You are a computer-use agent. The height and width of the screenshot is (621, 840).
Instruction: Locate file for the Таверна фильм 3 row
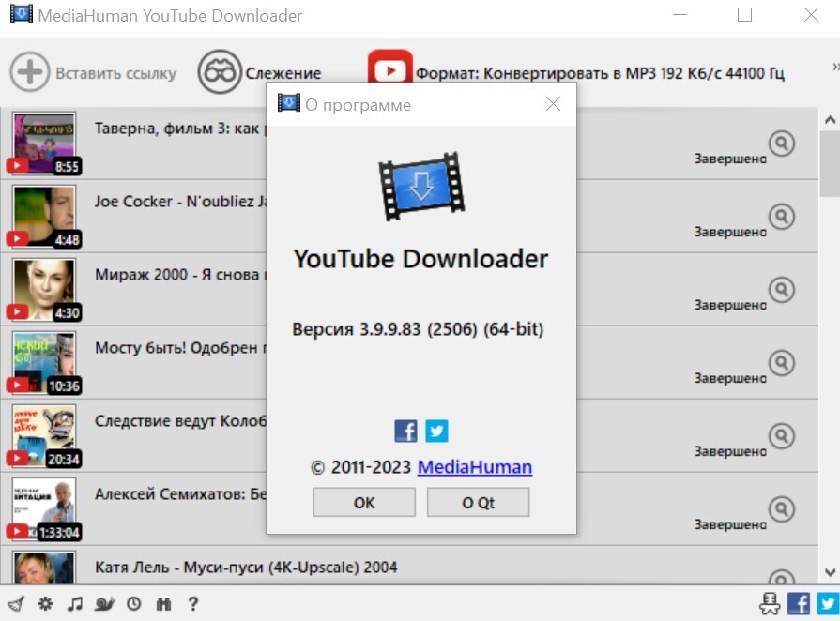[x=782, y=143]
